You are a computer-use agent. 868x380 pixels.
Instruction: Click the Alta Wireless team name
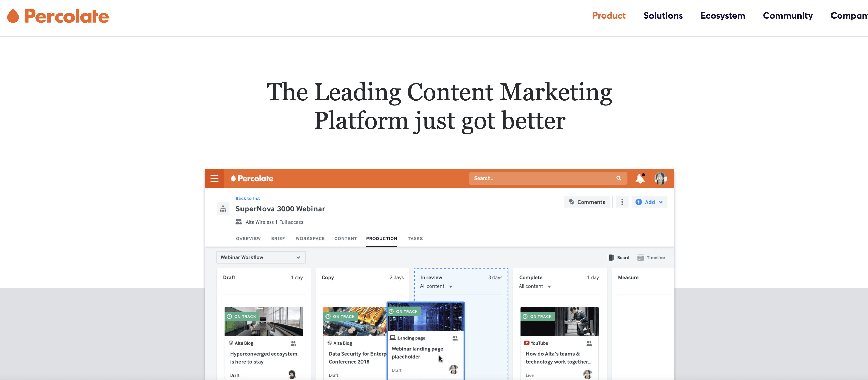coord(259,222)
